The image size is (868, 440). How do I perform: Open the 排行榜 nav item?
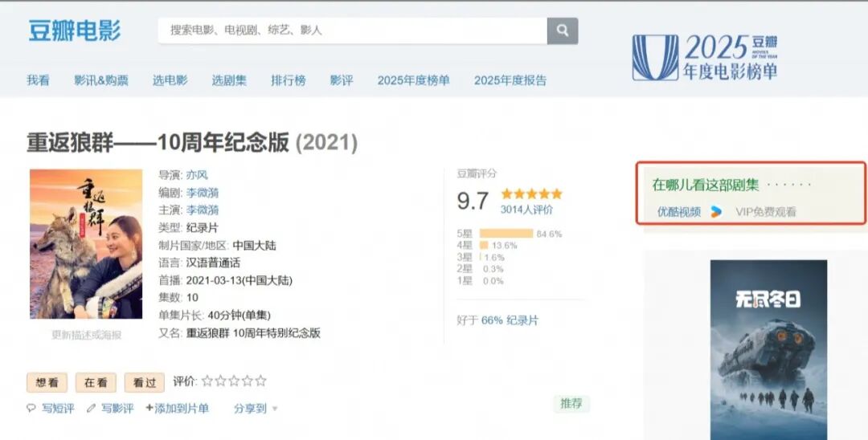tap(289, 80)
